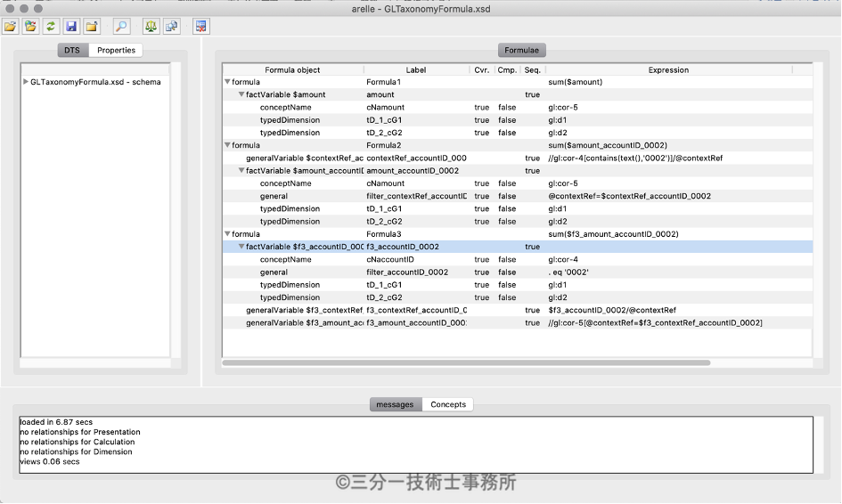Collapse the highlighted factVariable $f3_accountID row
The height and width of the screenshot is (504, 842).
(x=241, y=247)
